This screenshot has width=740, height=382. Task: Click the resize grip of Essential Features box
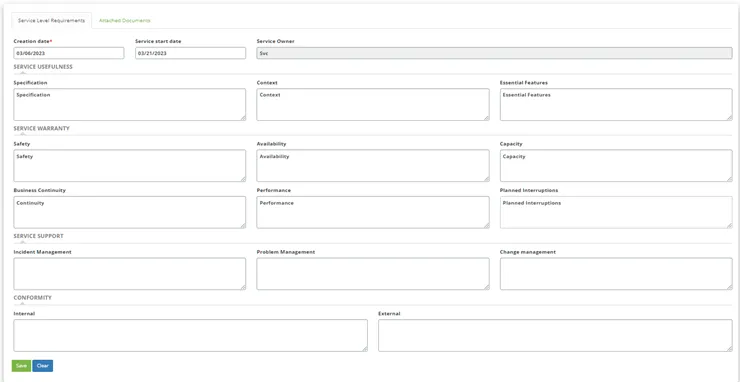click(x=730, y=118)
